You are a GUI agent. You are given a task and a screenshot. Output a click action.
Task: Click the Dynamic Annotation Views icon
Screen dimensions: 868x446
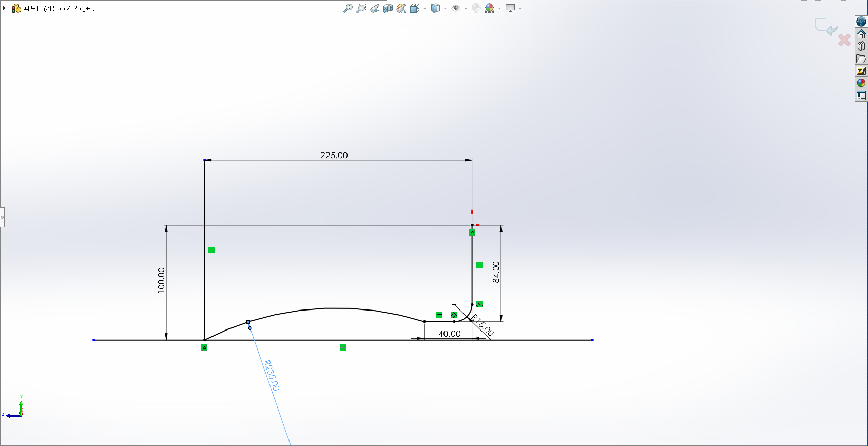pos(401,8)
